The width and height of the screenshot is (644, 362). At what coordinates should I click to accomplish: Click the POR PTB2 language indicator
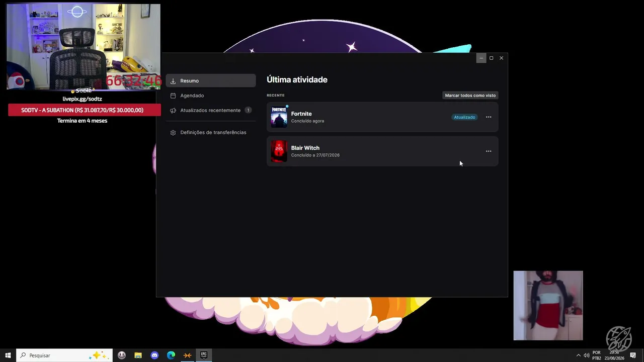597,355
